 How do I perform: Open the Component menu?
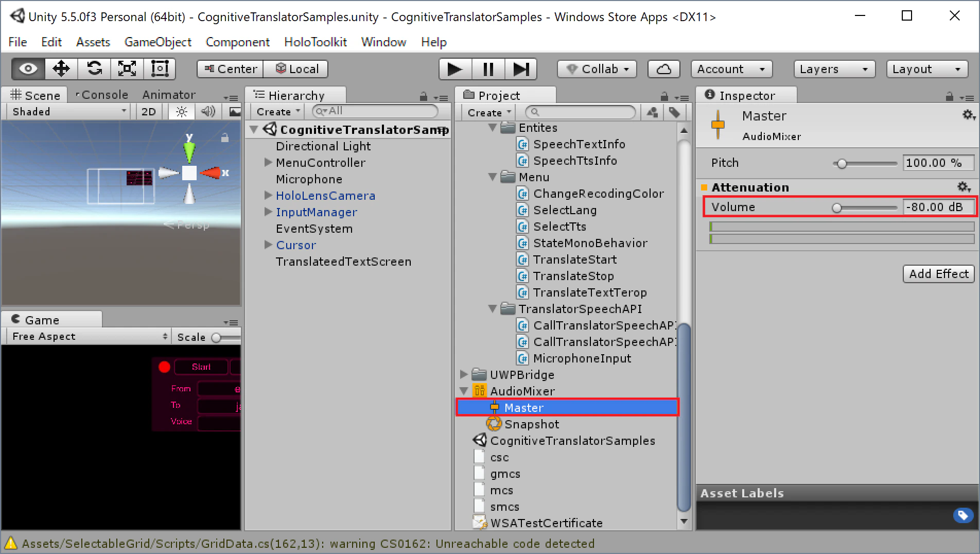point(238,42)
